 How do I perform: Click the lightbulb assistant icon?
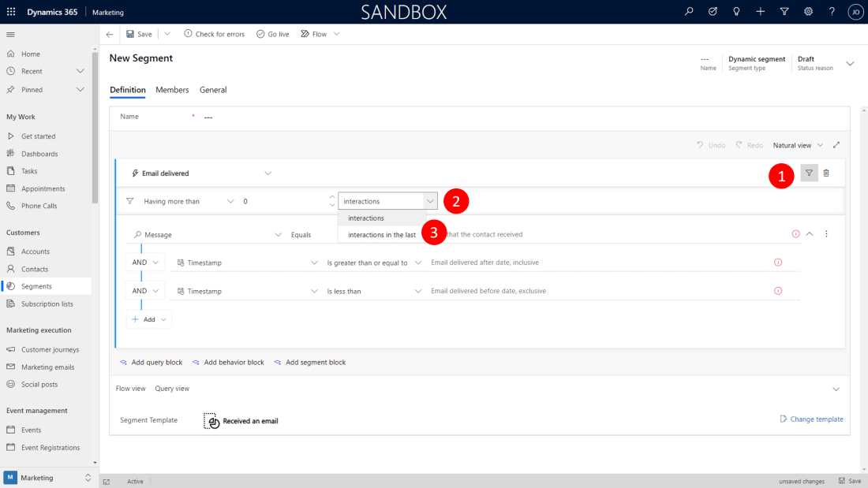pyautogui.click(x=736, y=12)
